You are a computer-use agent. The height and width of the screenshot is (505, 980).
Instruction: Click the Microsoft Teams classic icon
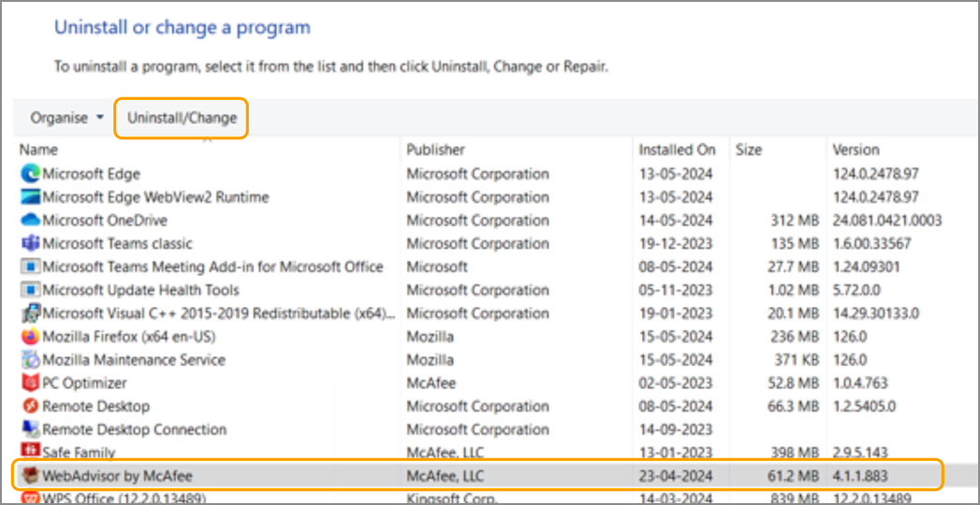coord(30,244)
